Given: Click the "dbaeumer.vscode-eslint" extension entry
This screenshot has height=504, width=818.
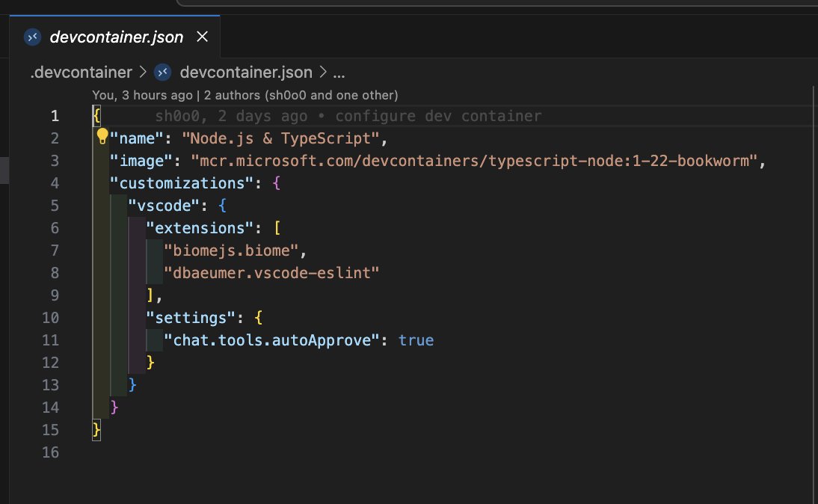Looking at the screenshot, I should (271, 273).
